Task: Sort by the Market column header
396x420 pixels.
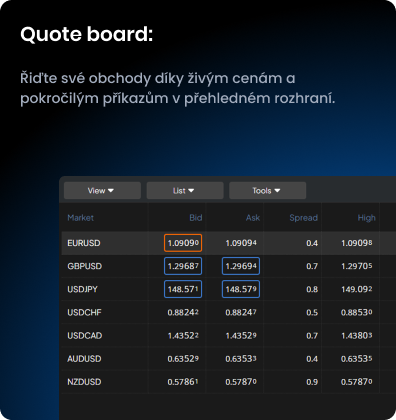Action: [80, 218]
